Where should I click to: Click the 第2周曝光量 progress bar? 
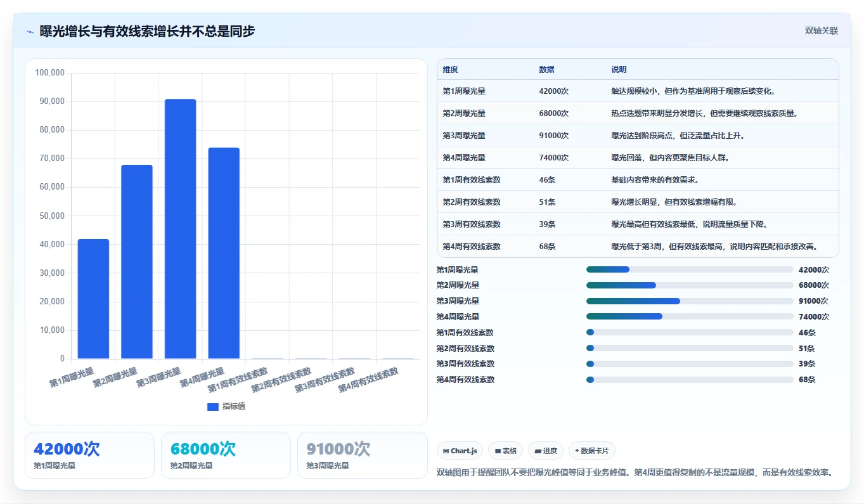[690, 285]
